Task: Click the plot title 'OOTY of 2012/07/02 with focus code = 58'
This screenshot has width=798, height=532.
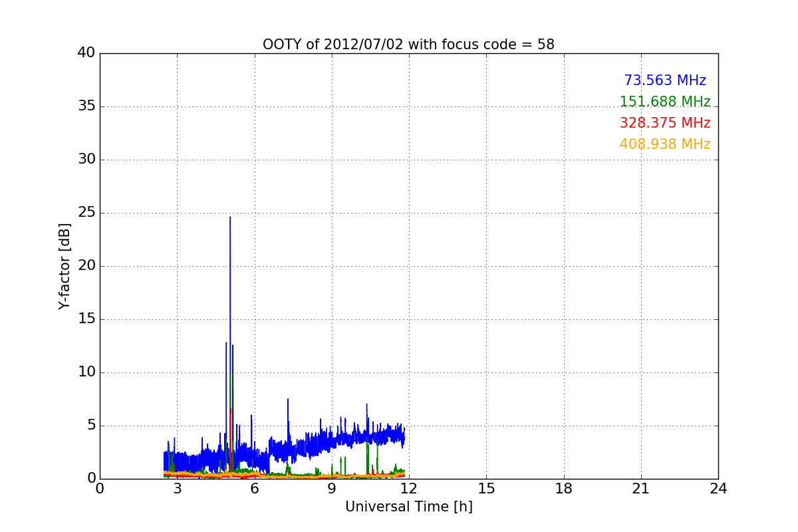Action: click(408, 45)
